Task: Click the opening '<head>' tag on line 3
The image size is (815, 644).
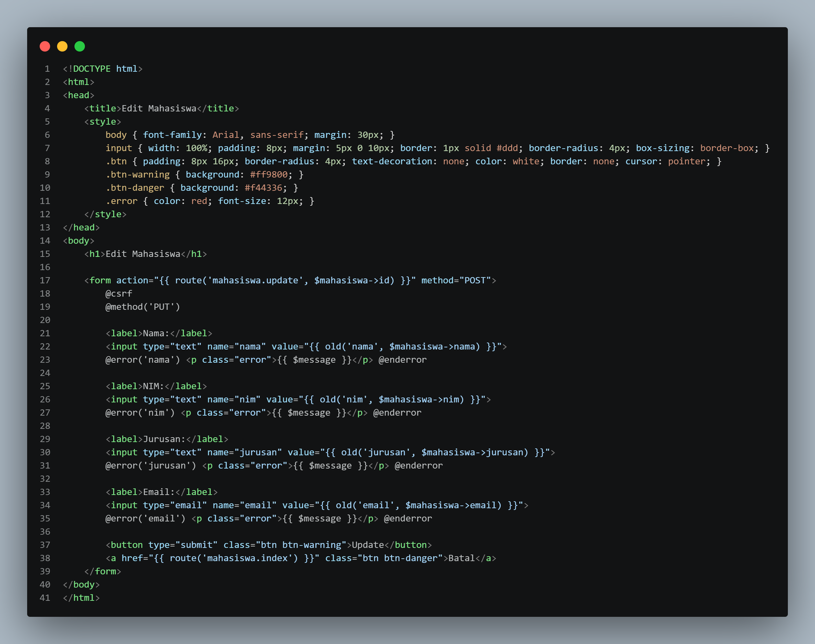Action: [78, 95]
